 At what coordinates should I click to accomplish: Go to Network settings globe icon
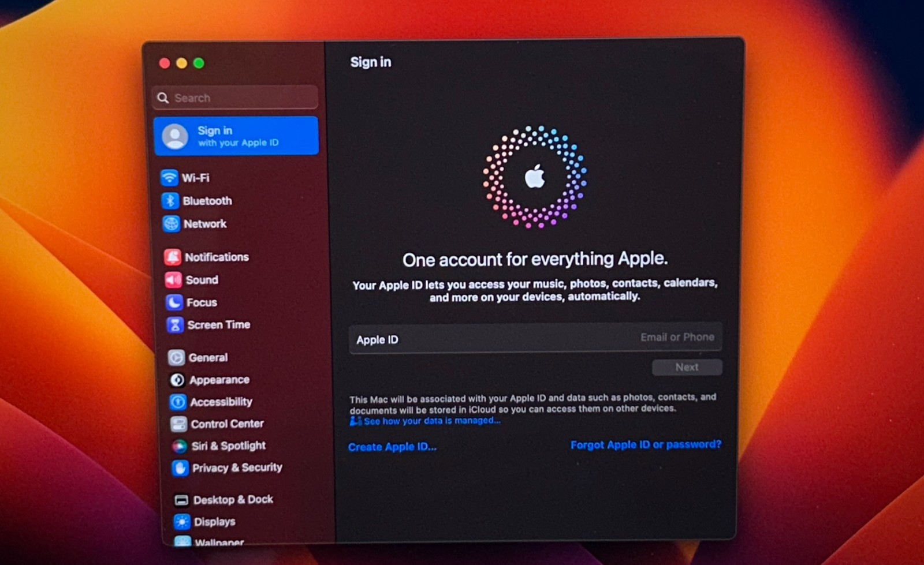pyautogui.click(x=172, y=223)
